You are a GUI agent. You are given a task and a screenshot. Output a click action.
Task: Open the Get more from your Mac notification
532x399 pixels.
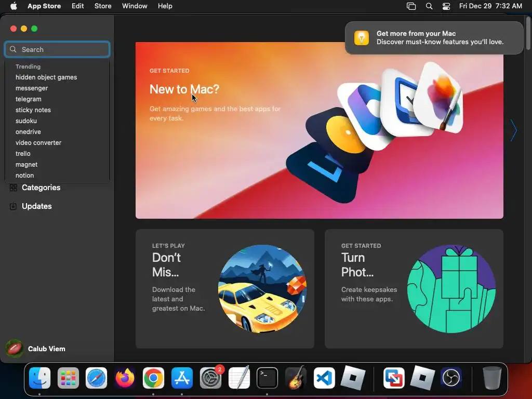[x=434, y=37]
